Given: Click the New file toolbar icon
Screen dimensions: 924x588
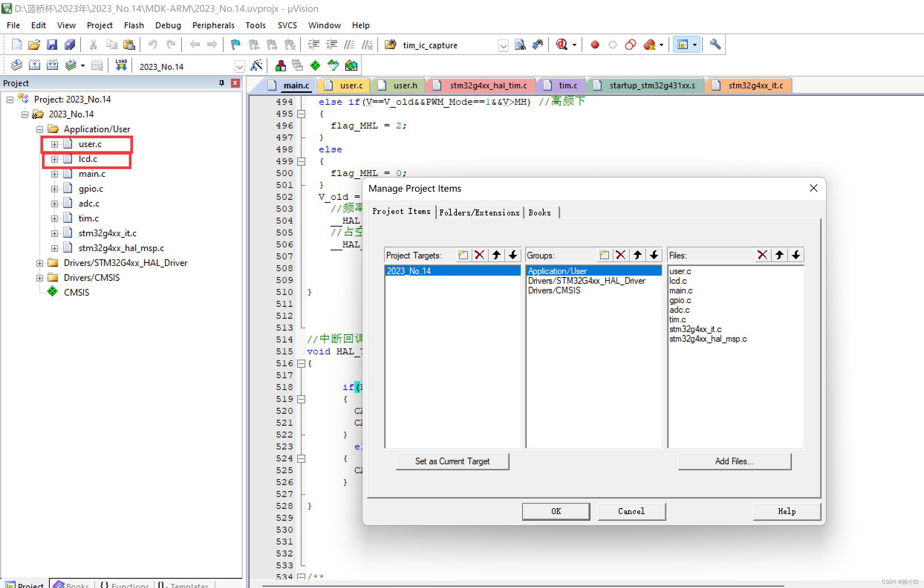Looking at the screenshot, I should [16, 45].
